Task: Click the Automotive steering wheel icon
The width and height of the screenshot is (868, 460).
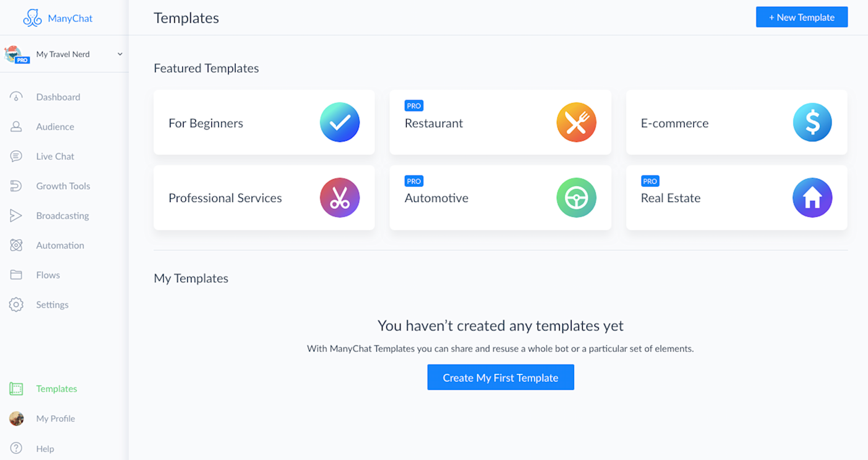Action: [576, 197]
